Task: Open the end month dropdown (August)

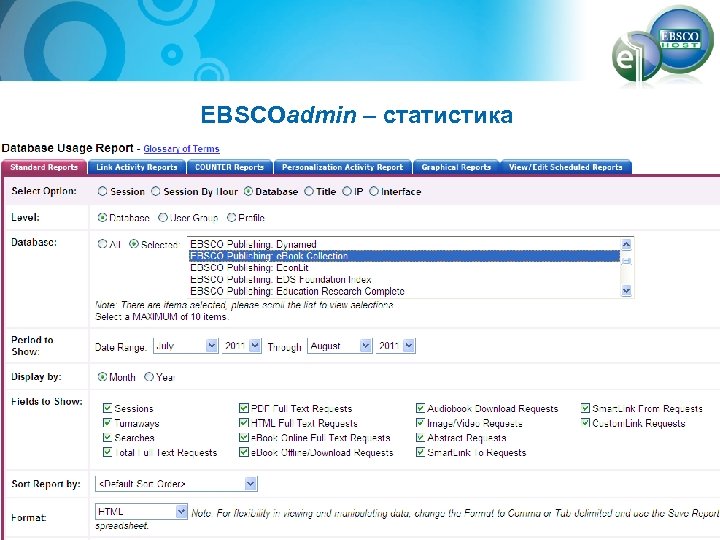Action: [339, 346]
